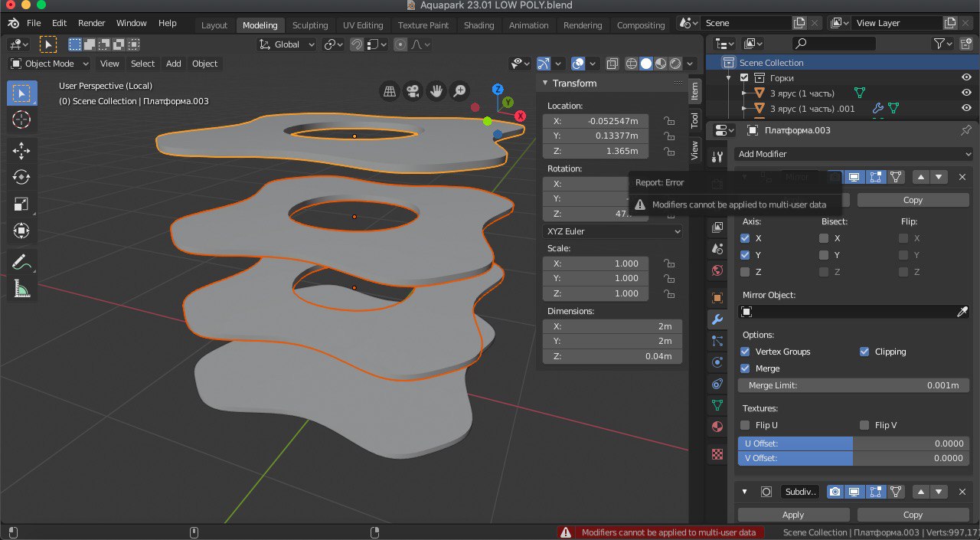Adjust the V Offset slider
This screenshot has width=980, height=540.
[854, 458]
